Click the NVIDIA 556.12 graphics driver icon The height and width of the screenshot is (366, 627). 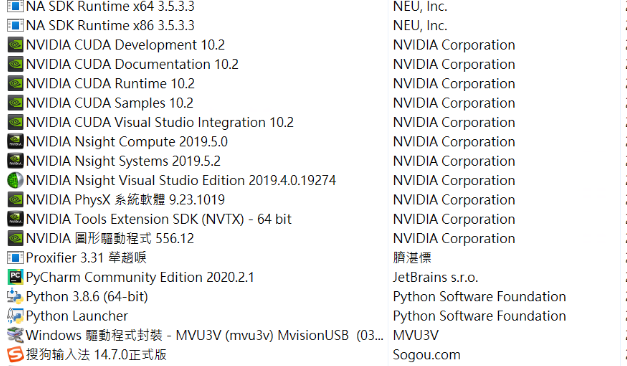pyautogui.click(x=15, y=238)
